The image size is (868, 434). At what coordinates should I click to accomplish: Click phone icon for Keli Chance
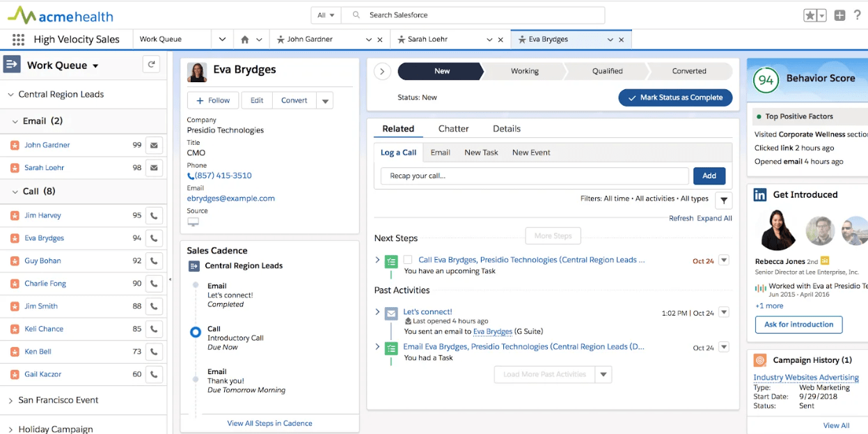point(154,329)
